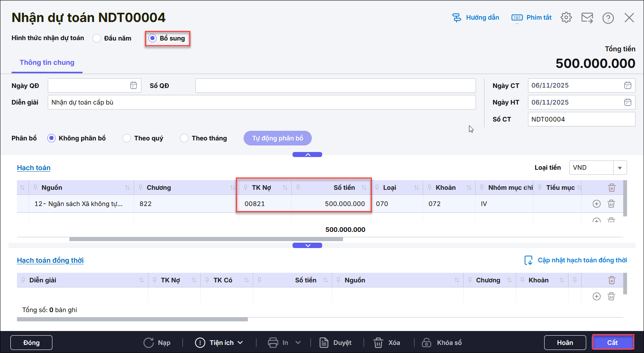The width and height of the screenshot is (644, 353).
Task: Collapse the general info section chevron
Action: pos(307,155)
